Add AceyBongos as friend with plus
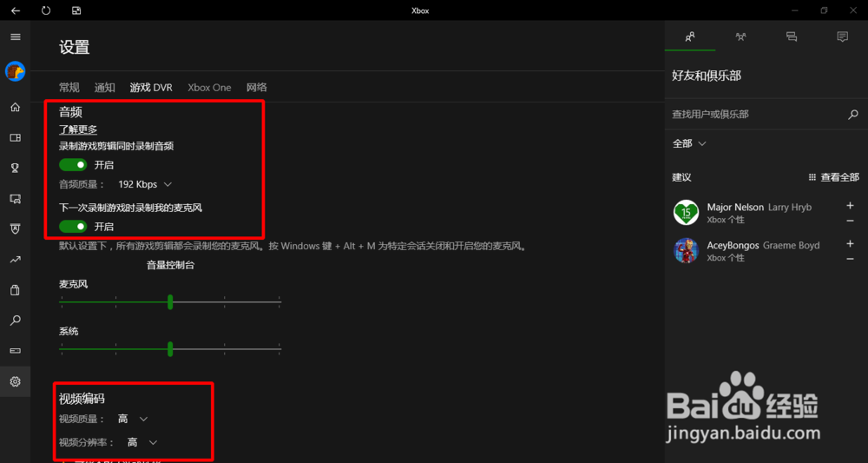Viewport: 868px width, 463px height. pyautogui.click(x=851, y=244)
